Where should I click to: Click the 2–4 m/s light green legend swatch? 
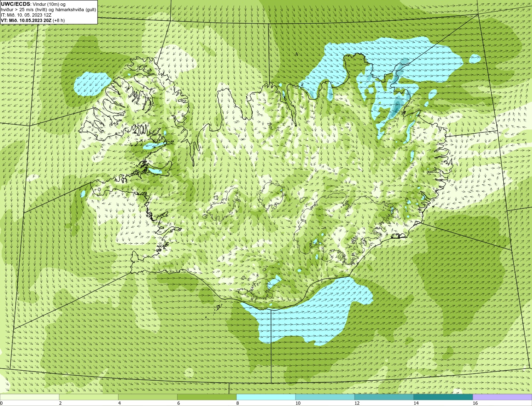pos(89,397)
